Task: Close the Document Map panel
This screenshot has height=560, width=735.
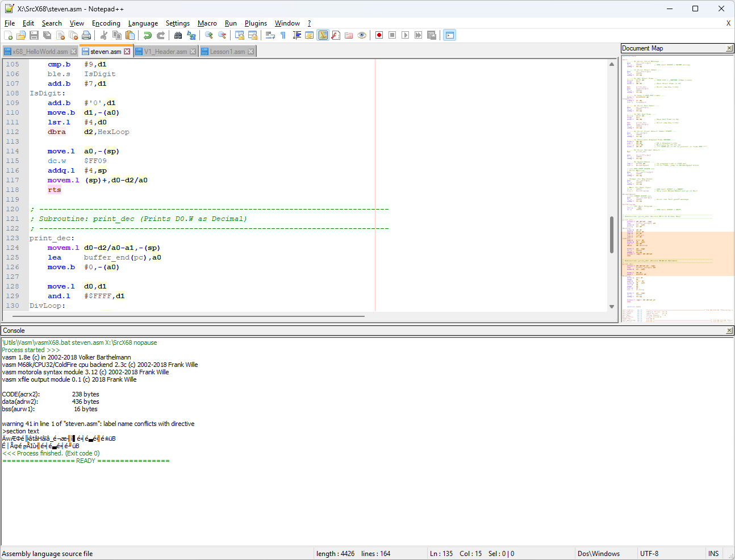Action: click(x=729, y=48)
